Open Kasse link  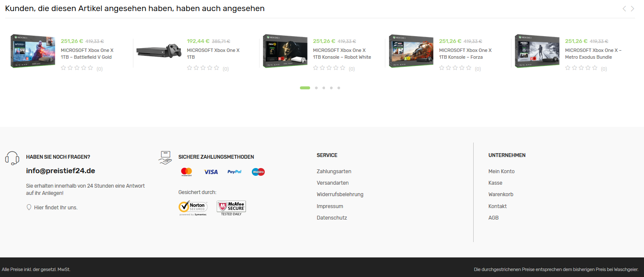point(495,183)
